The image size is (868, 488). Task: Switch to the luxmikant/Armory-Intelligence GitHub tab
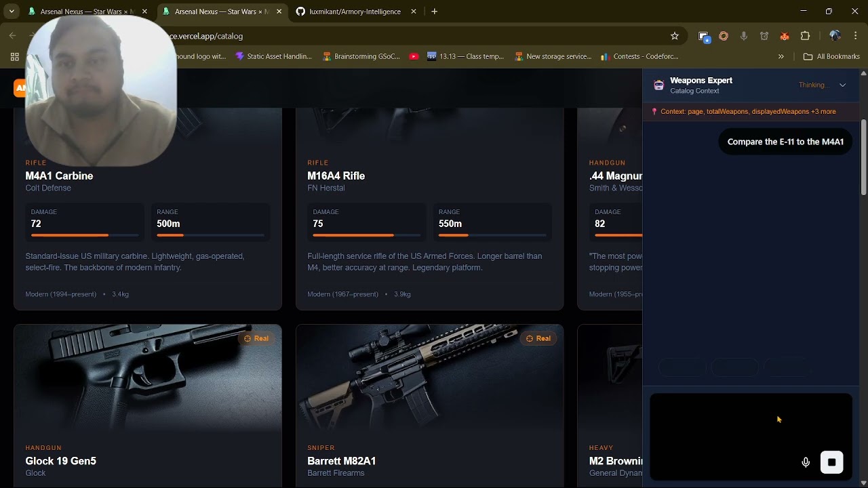click(x=356, y=12)
